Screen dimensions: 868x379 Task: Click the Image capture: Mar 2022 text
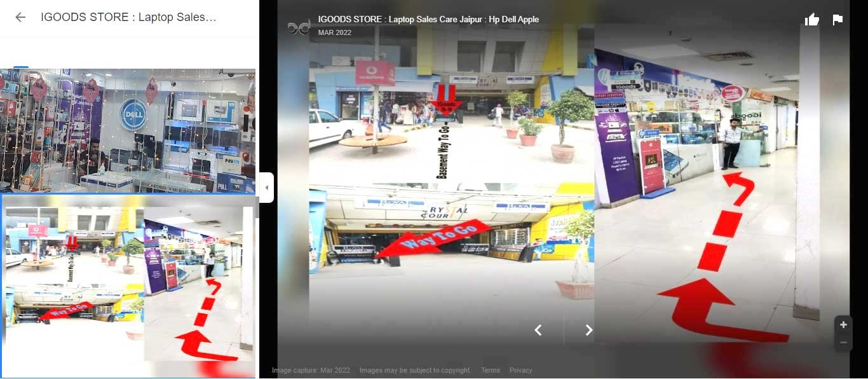coord(311,370)
